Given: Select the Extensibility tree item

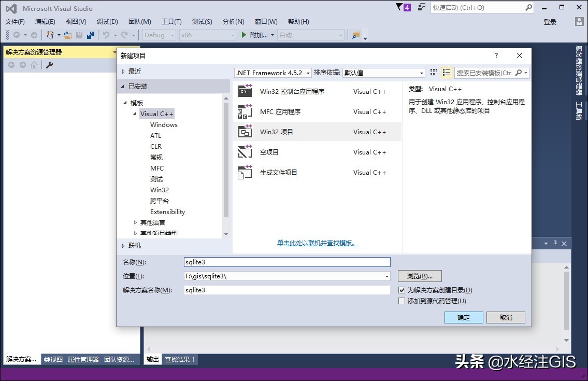Looking at the screenshot, I should (x=168, y=211).
